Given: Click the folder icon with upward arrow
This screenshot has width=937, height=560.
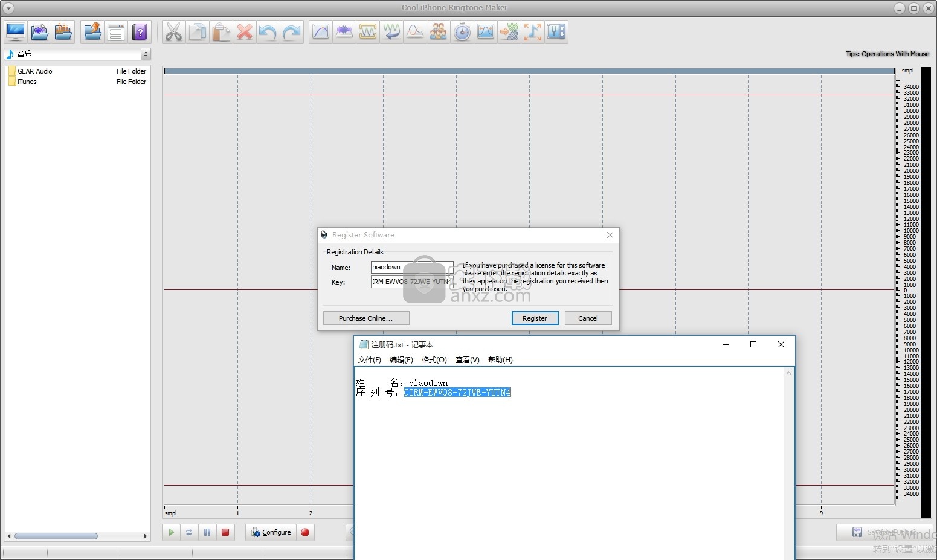Looking at the screenshot, I should 92,31.
